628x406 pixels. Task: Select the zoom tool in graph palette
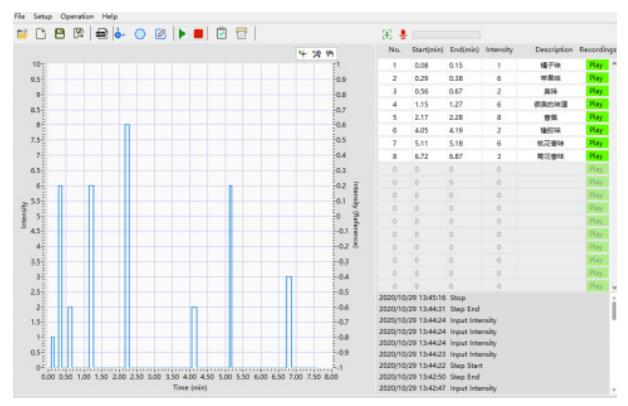(x=316, y=54)
